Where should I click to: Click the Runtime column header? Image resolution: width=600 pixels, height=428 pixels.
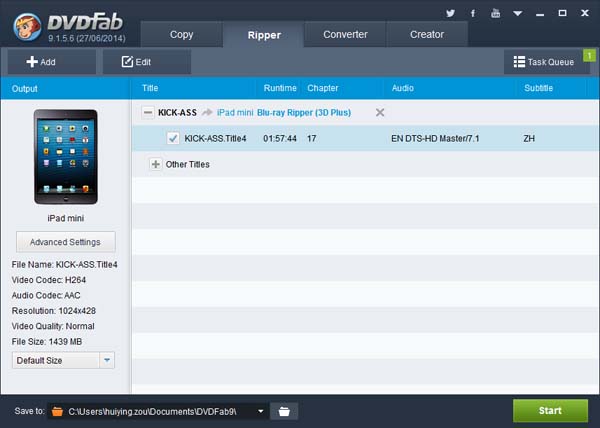pos(280,88)
